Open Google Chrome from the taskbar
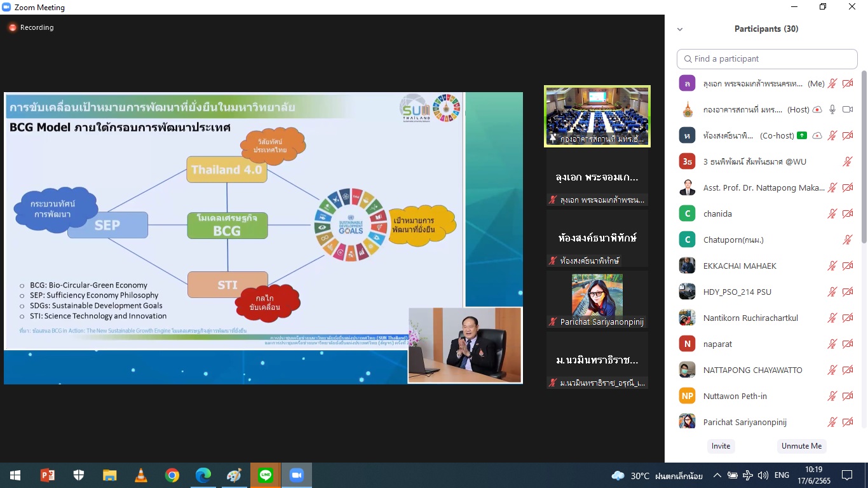This screenshot has width=868, height=488. point(172,475)
